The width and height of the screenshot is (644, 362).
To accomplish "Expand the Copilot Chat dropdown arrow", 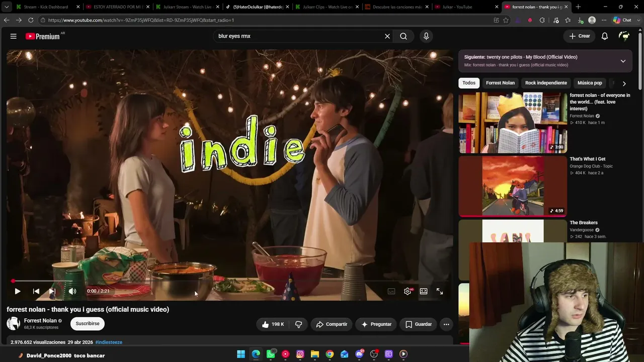I will [638, 20].
